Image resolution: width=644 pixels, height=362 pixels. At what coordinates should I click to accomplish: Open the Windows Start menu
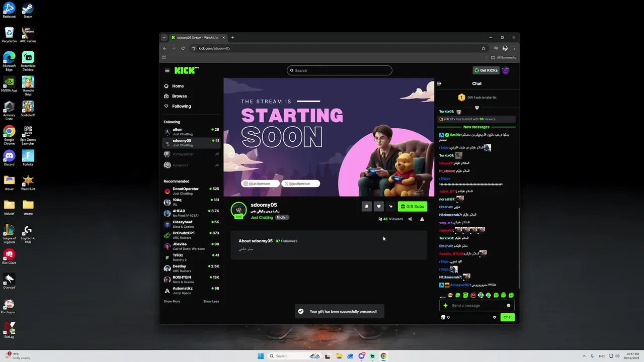(261, 356)
